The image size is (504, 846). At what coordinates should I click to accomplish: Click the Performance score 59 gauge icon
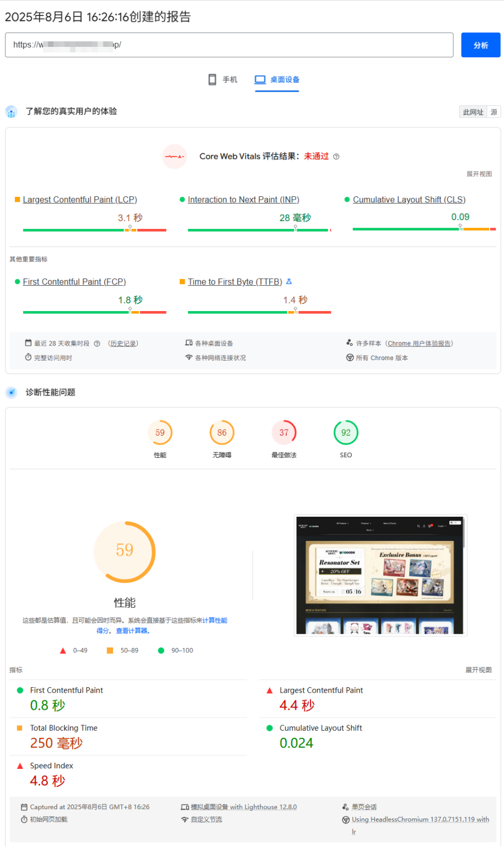coord(160,433)
